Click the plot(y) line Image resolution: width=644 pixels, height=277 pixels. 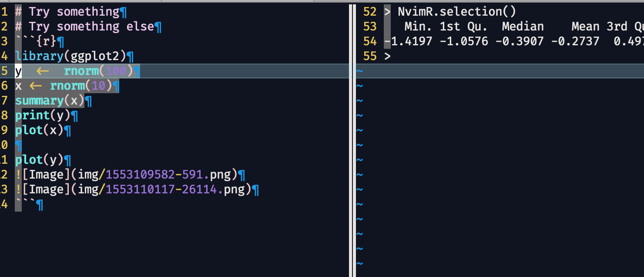tap(39, 159)
